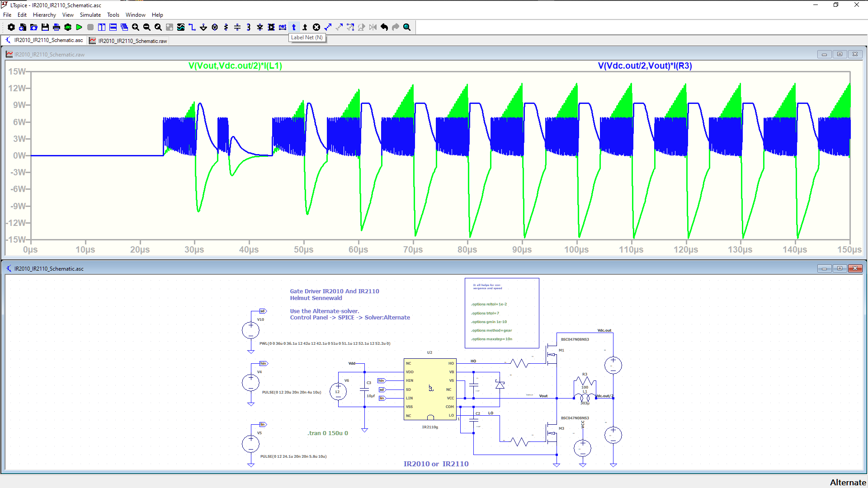Click the Zoom Out magnifier icon
This screenshot has width=868, height=488.
[147, 27]
